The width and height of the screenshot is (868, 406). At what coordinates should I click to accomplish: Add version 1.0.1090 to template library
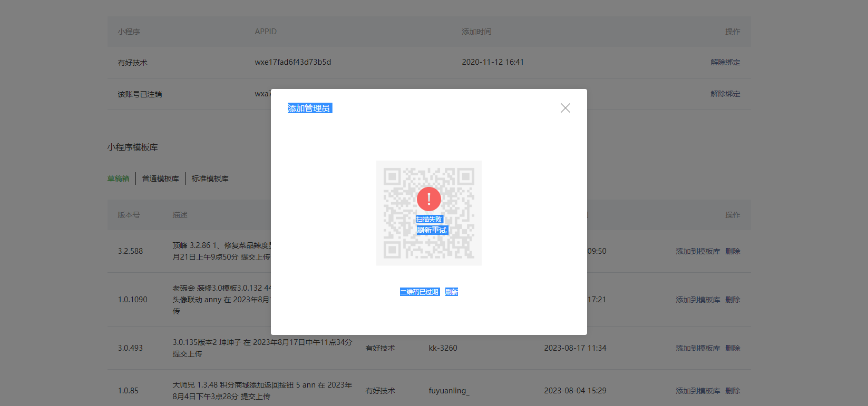click(x=698, y=300)
